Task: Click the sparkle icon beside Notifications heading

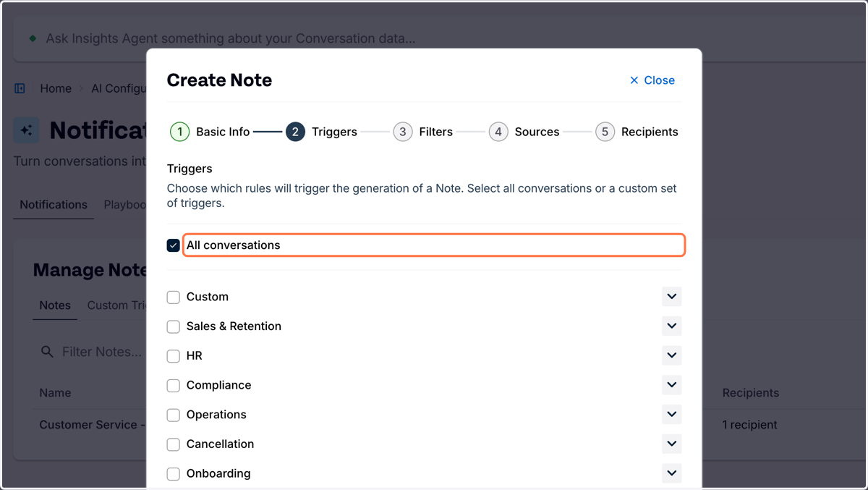Action: point(27,130)
